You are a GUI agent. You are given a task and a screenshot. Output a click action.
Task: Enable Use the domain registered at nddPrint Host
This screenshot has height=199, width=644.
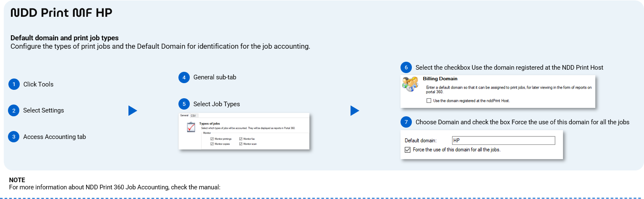pos(429,101)
